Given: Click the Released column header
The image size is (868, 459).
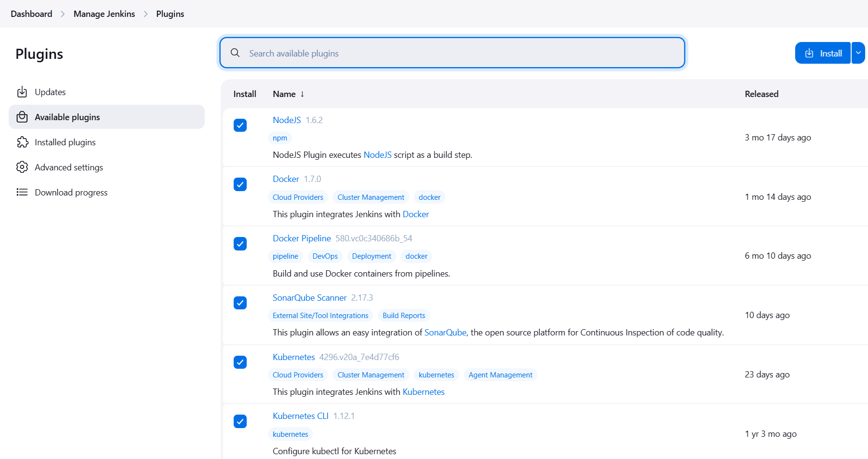Looking at the screenshot, I should [x=761, y=94].
